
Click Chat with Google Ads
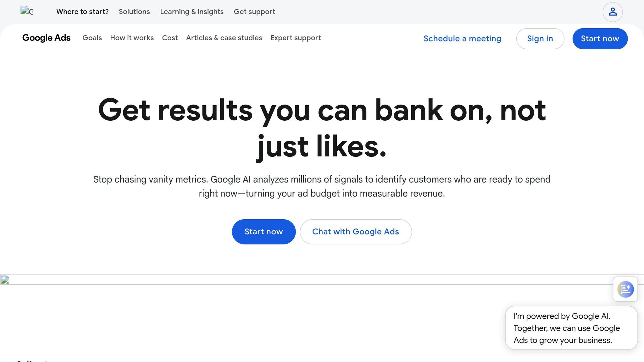[356, 232]
